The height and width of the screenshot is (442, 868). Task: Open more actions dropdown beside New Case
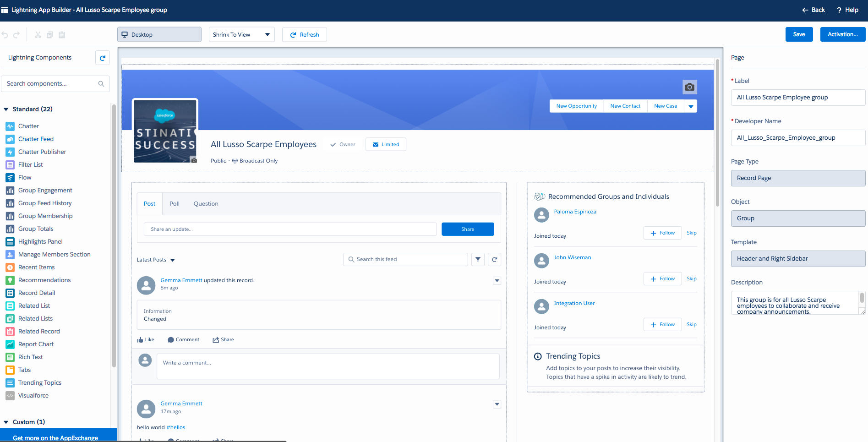tap(691, 106)
